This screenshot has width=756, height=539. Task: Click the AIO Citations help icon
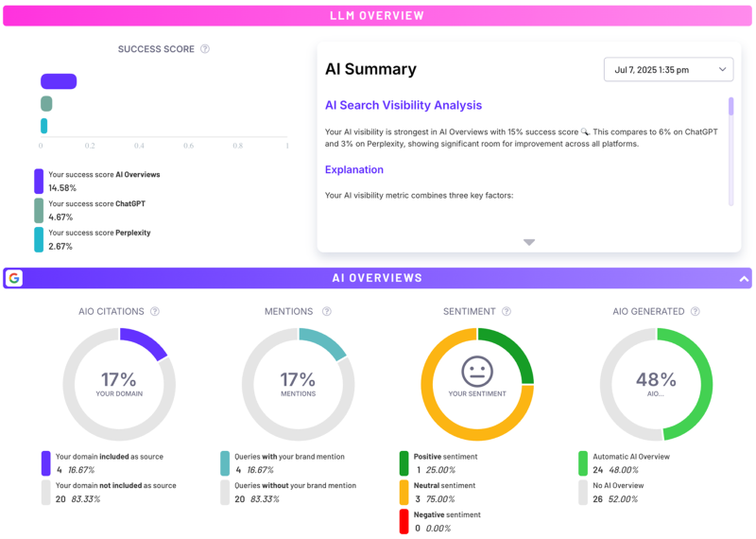point(155,311)
